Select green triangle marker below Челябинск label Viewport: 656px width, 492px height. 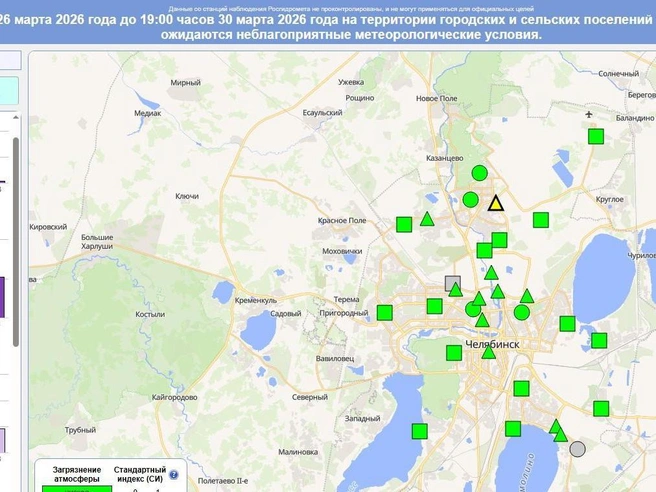[488, 352]
